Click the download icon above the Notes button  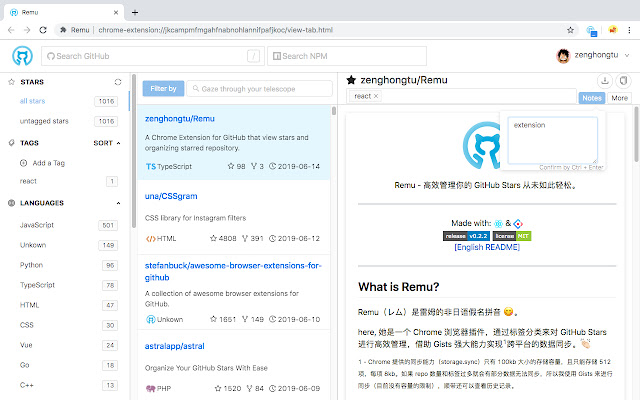(x=604, y=80)
